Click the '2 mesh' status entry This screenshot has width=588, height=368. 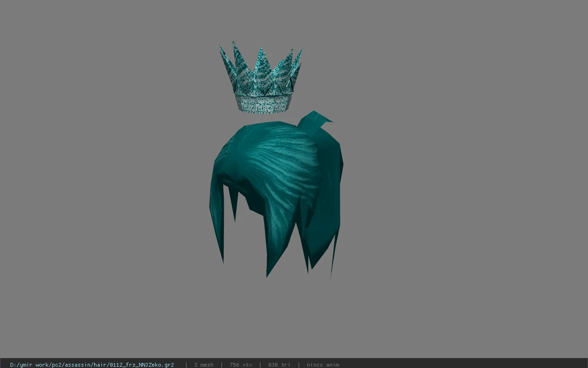pos(204,365)
